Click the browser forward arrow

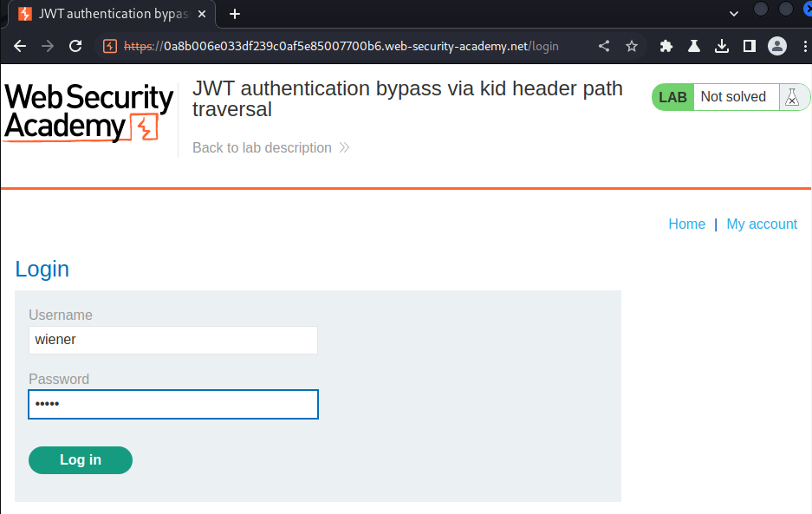click(x=48, y=46)
